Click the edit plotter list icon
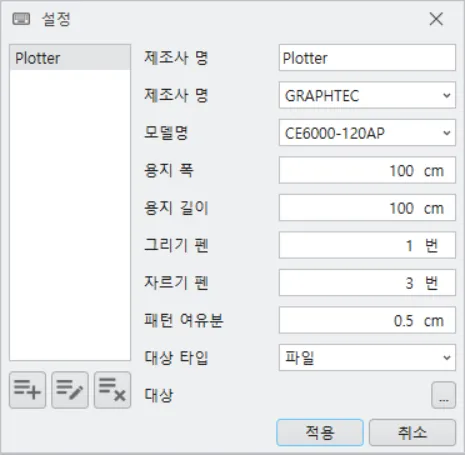This screenshot has height=455, width=465. 70,390
